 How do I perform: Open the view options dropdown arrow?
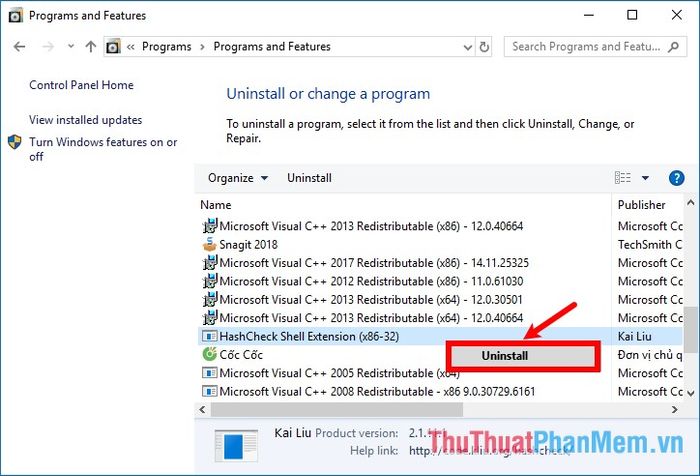click(x=645, y=178)
